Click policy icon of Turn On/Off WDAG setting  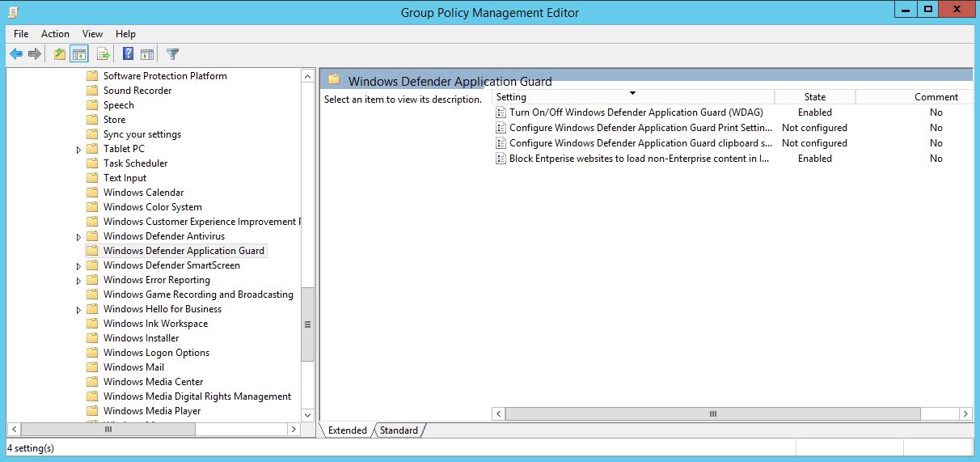(501, 112)
